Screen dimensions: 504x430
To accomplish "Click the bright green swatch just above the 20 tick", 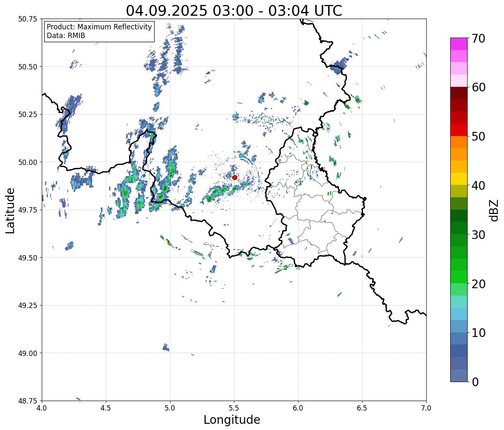I will tap(459, 277).
